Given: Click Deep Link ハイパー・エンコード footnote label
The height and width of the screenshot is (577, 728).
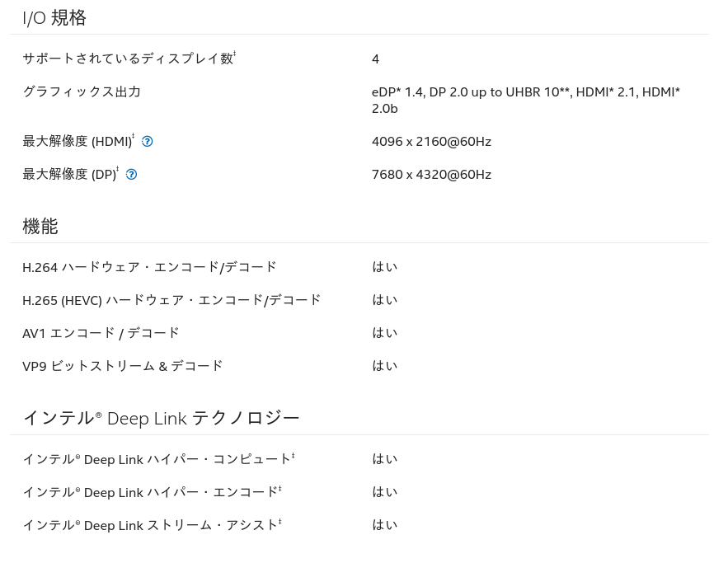Looking at the screenshot, I should [152, 492].
